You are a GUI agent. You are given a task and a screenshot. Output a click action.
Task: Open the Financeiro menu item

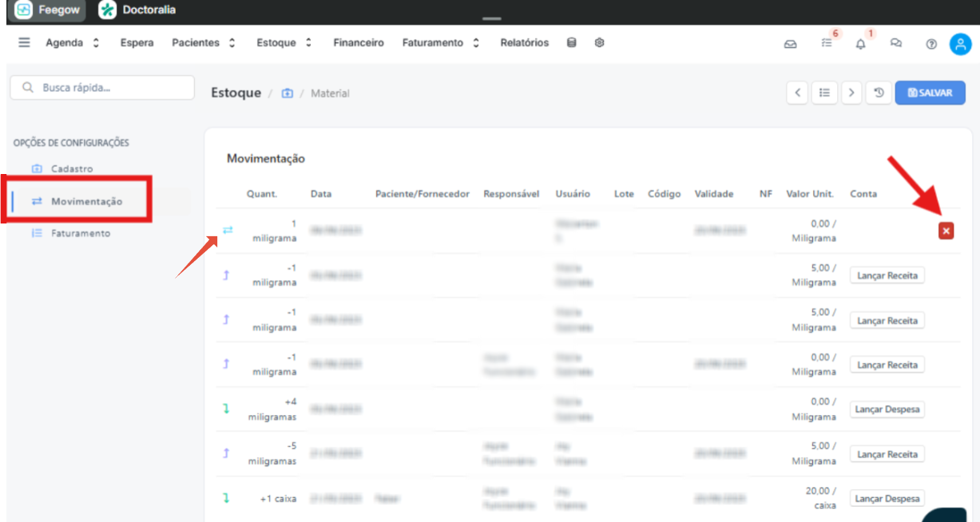359,43
